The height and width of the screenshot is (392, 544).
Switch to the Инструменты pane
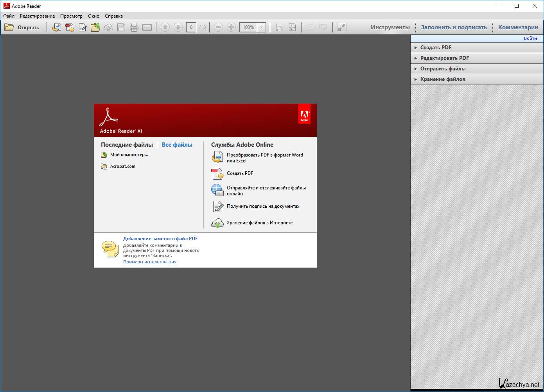390,27
